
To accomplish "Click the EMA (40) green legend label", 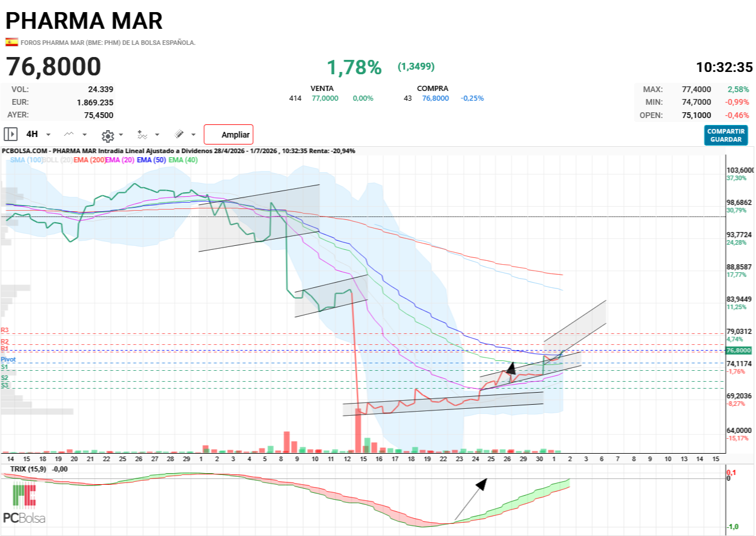I will (x=183, y=160).
